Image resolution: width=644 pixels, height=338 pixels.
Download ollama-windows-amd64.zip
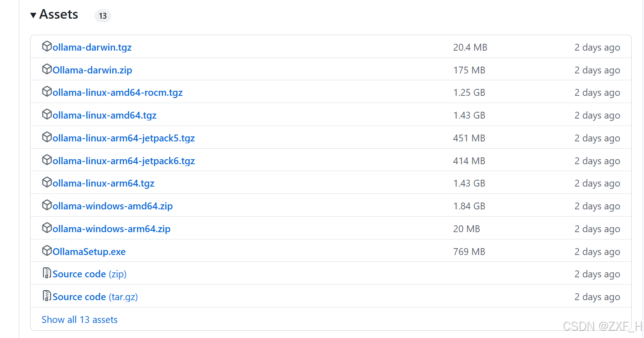tap(112, 206)
